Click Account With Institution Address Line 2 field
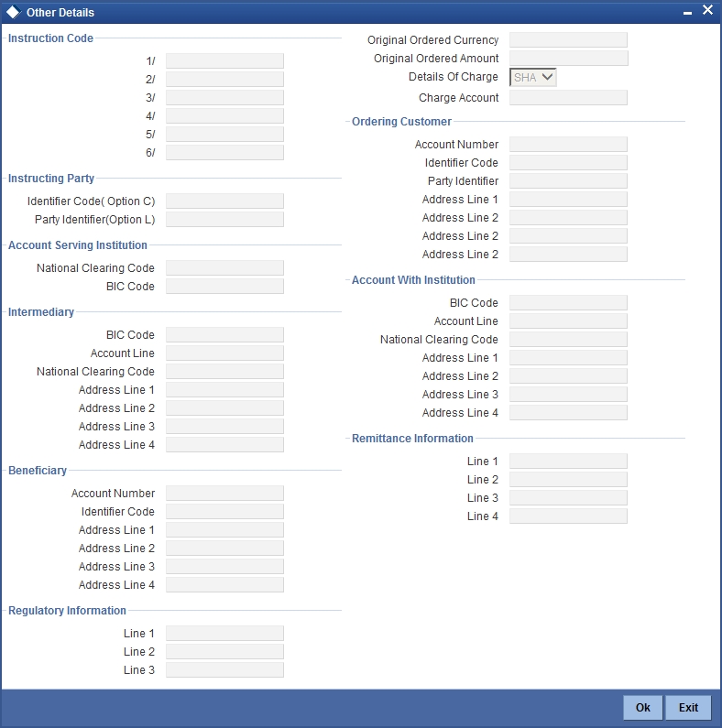The image size is (722, 728). click(x=568, y=376)
